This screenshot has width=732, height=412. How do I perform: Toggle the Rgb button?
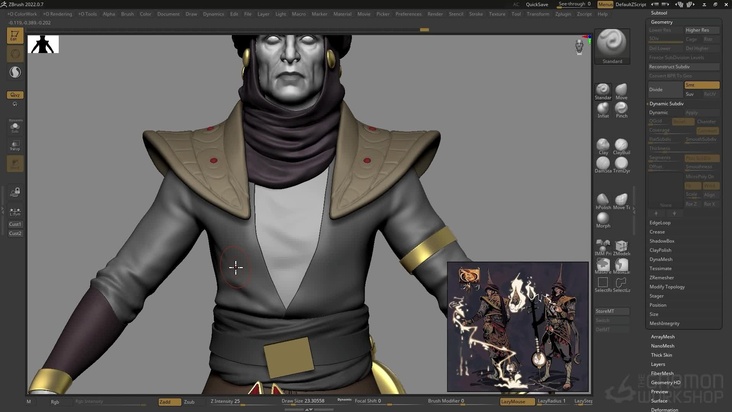[x=55, y=402]
